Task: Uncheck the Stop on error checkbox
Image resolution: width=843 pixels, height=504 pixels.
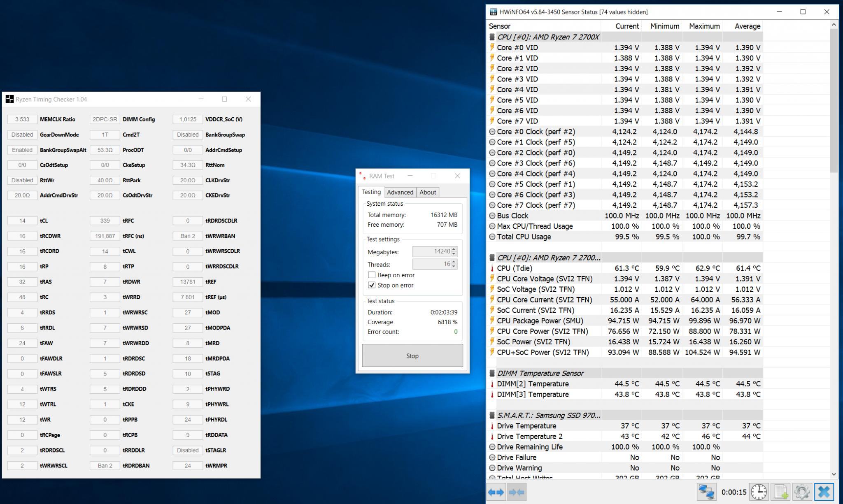Action: coord(372,285)
